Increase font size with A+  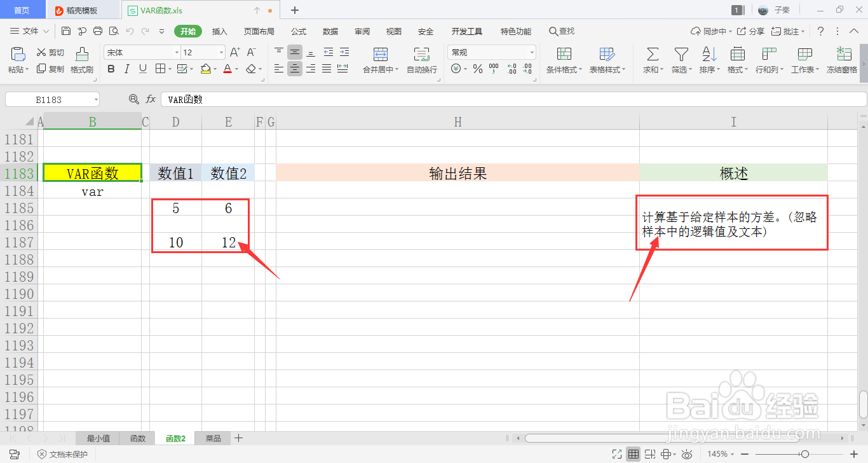[x=235, y=52]
